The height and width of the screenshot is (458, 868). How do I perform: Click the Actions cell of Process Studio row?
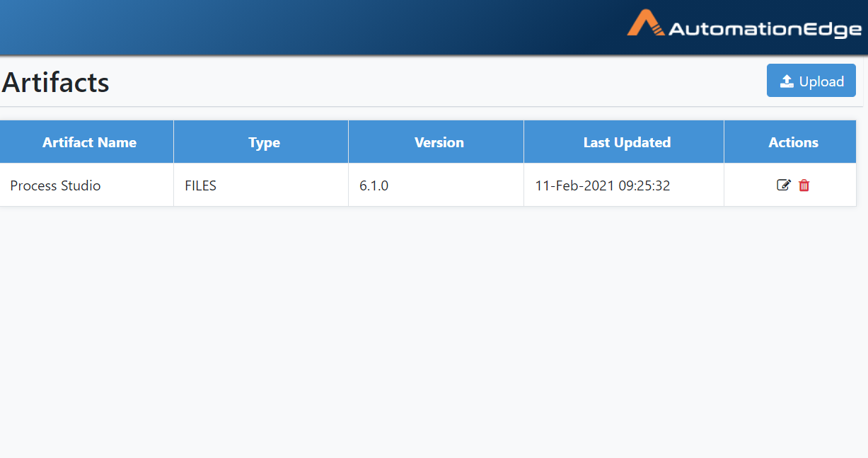790,185
